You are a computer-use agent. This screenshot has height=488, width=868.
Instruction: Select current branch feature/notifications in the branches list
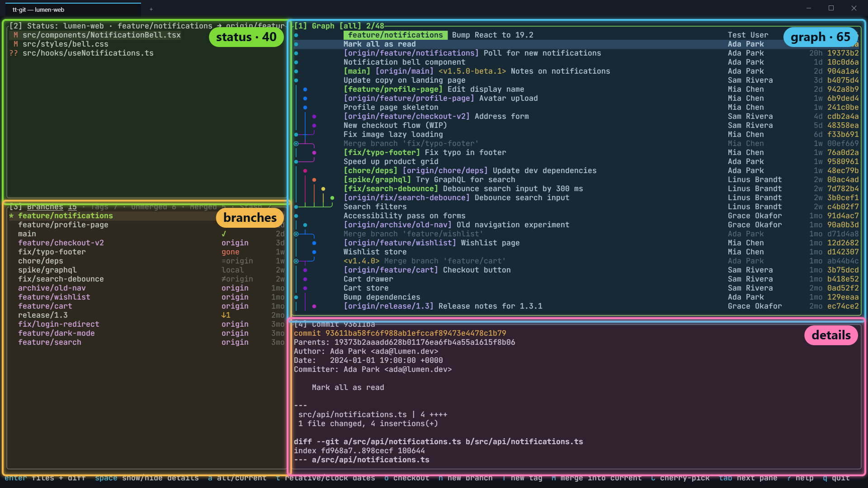pyautogui.click(x=147, y=216)
